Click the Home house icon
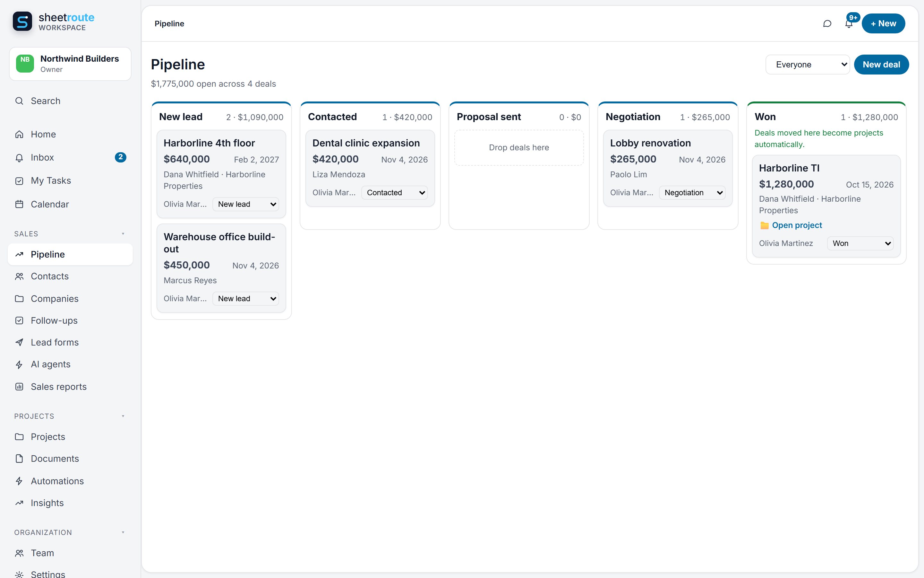Image resolution: width=924 pixels, height=578 pixels. pyautogui.click(x=19, y=135)
